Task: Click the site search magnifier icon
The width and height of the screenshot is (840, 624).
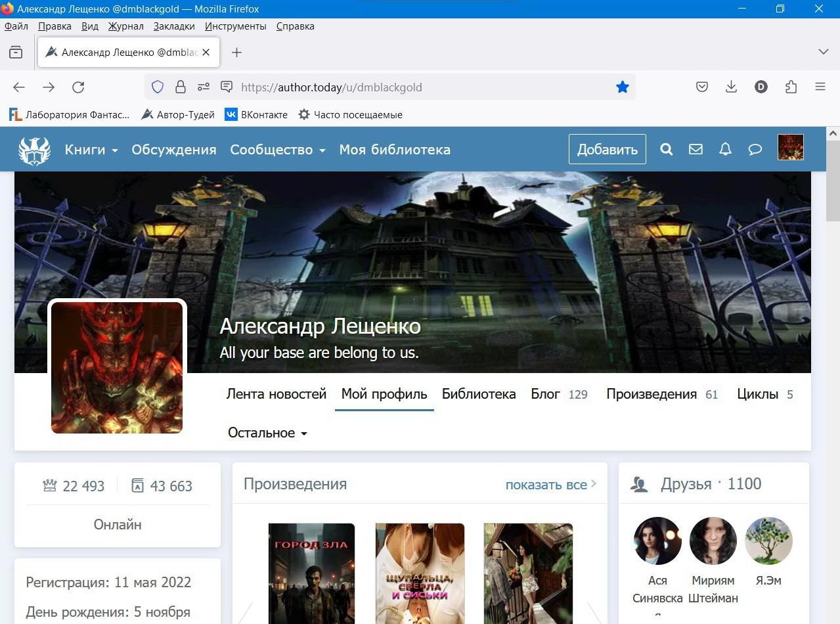Action: click(666, 149)
